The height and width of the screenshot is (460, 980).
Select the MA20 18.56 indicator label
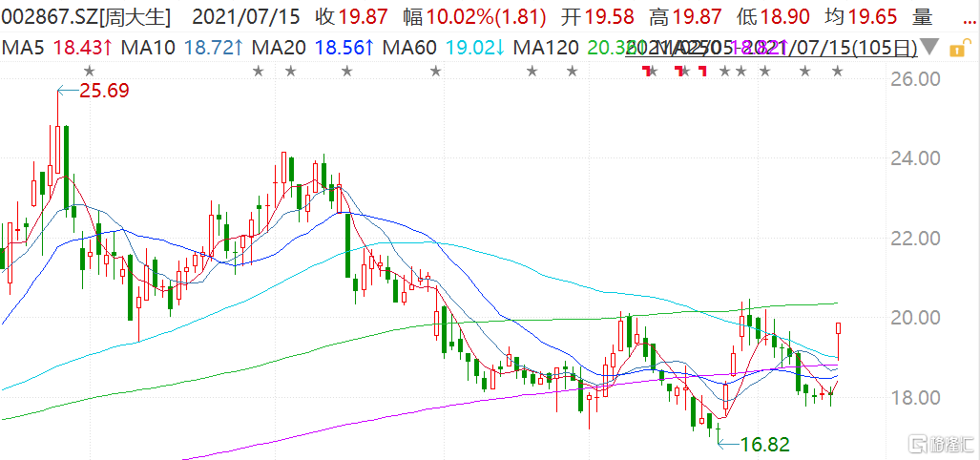click(x=312, y=48)
